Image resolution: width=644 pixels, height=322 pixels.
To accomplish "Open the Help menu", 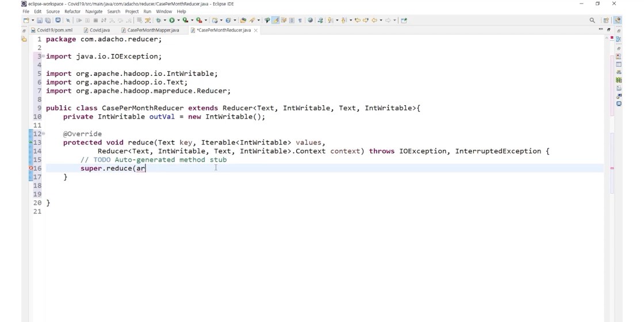I will click(x=181, y=11).
